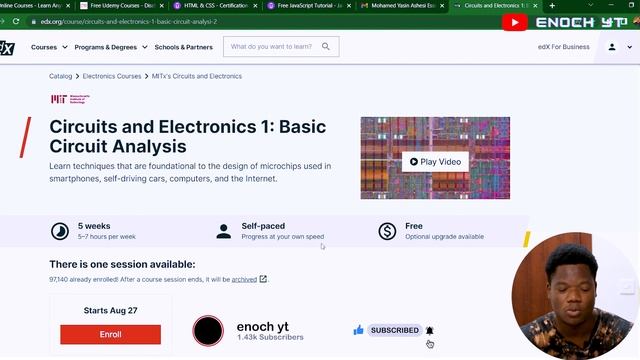Click the MIT logo
640x360 pixels.
pos(70,99)
